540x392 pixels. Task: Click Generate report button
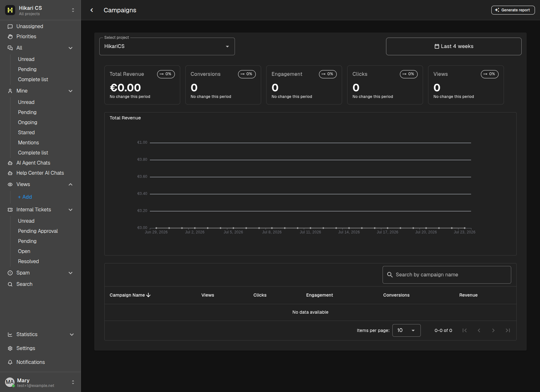pos(513,10)
